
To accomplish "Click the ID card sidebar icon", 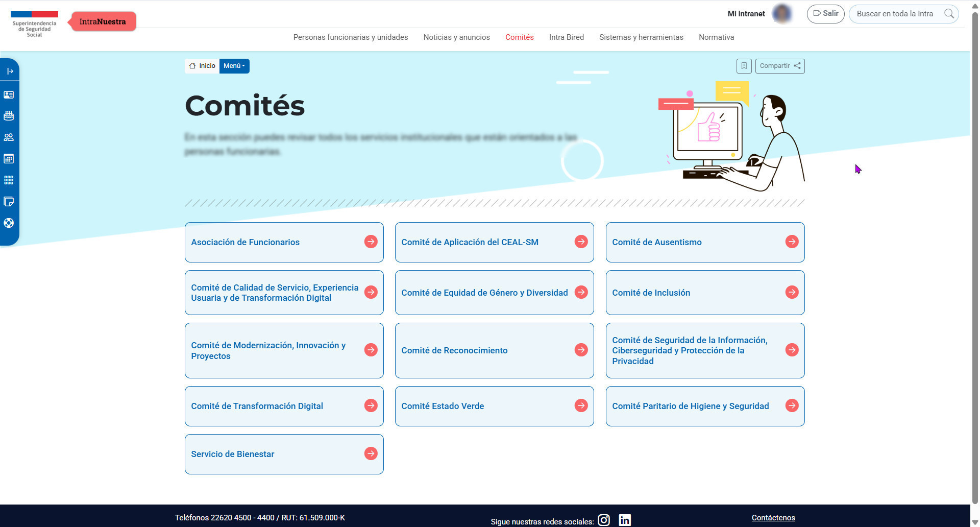I will [x=9, y=94].
